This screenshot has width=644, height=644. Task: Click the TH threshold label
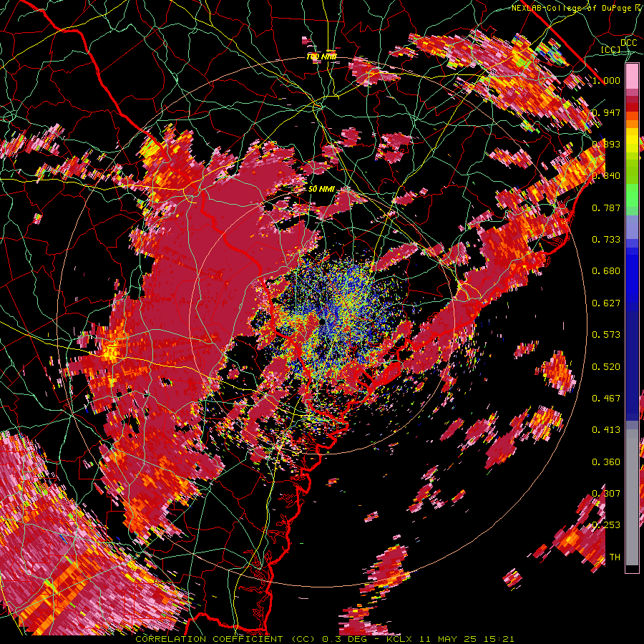(615, 557)
